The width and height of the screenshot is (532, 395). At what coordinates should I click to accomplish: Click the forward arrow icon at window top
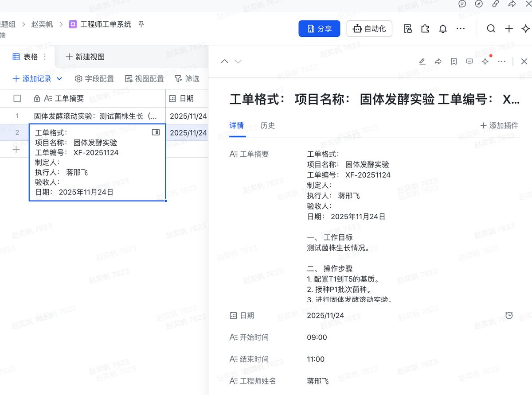(x=512, y=4)
